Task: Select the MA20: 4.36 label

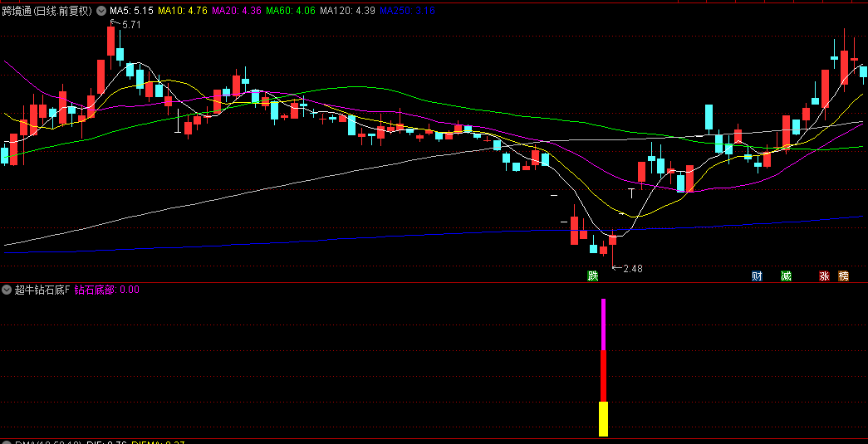Action: 237,10
